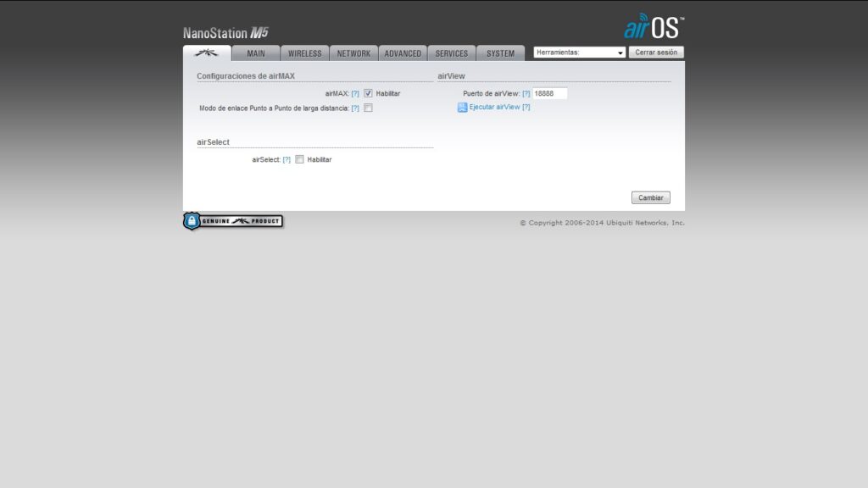The image size is (868, 488).
Task: Enable long-distance Punto a Punto mode checkbox
Action: tap(368, 108)
